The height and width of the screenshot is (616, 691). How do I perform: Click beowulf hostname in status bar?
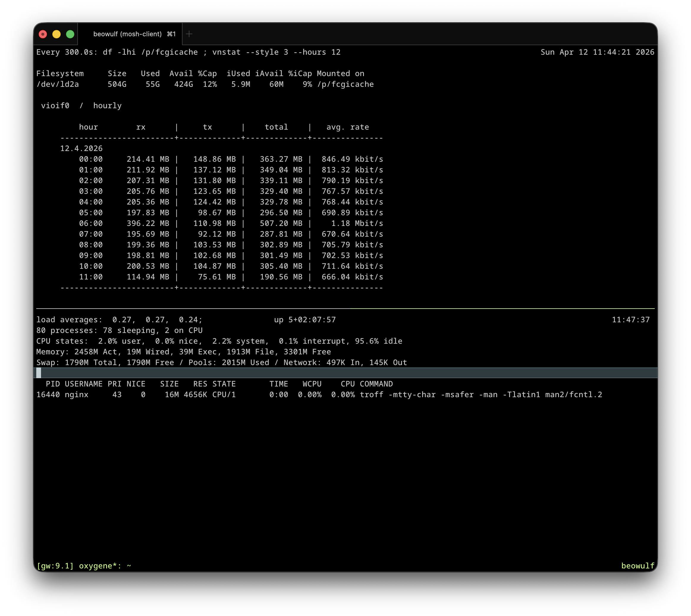(637, 566)
